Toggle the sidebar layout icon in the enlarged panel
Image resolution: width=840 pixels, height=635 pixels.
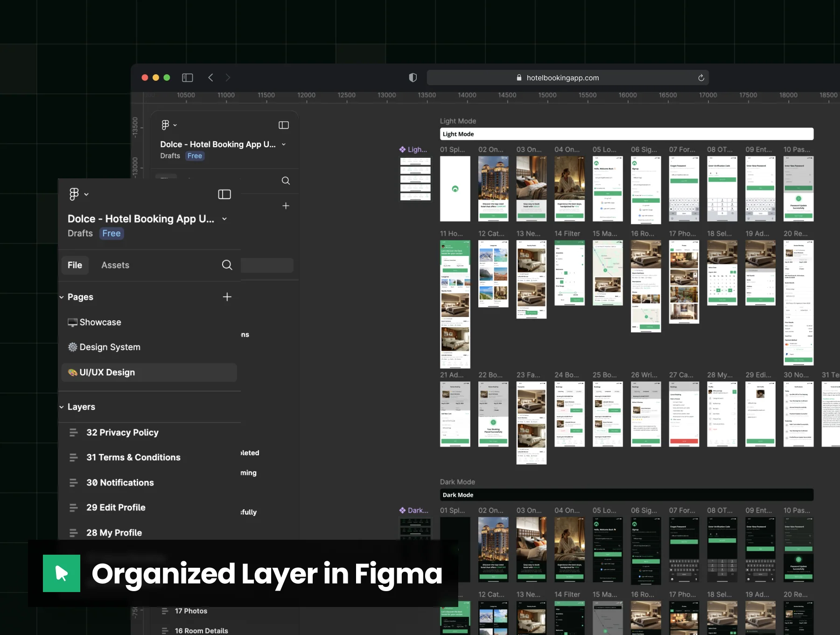224,194
